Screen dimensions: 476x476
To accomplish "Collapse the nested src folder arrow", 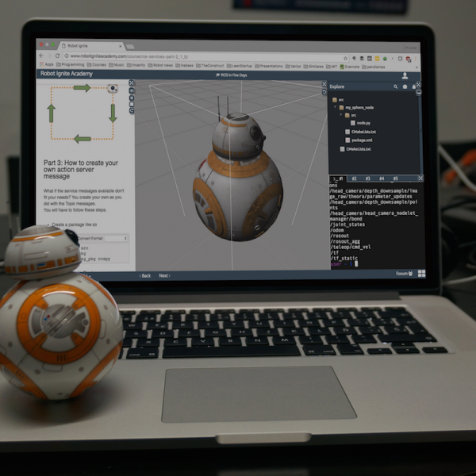I will pyautogui.click(x=341, y=115).
